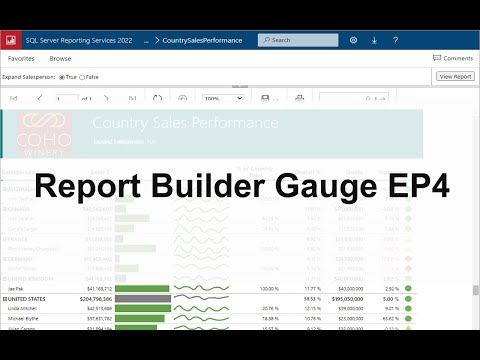Open the Favorites tab
Image resolution: width=480 pixels, height=360 pixels.
click(21, 59)
